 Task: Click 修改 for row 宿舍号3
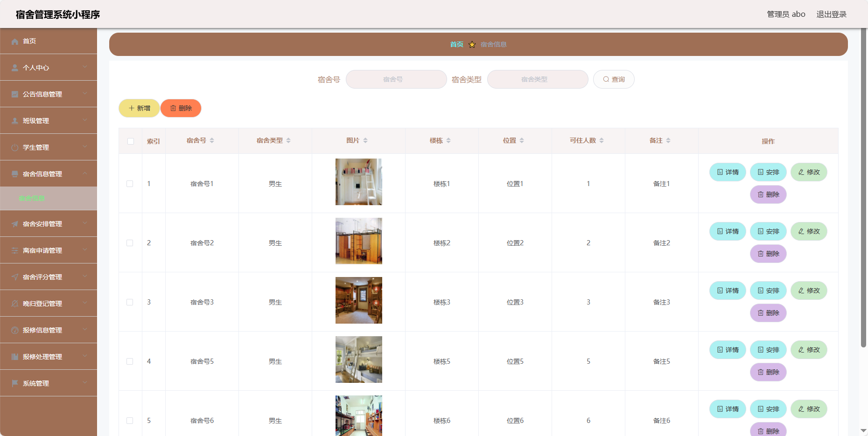[809, 291]
